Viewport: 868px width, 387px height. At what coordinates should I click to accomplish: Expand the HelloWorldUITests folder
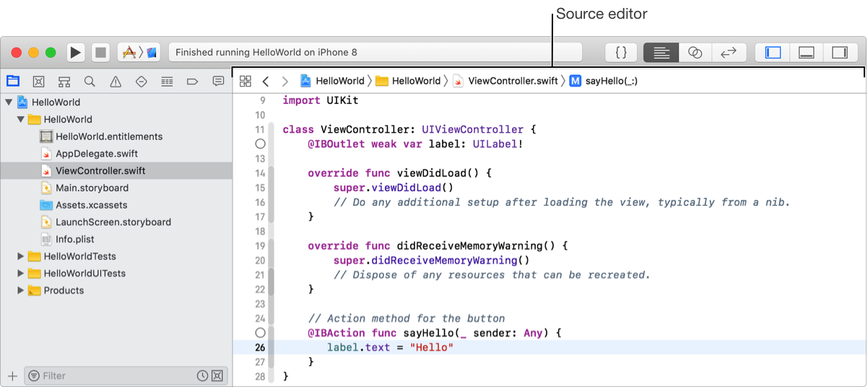(x=21, y=274)
